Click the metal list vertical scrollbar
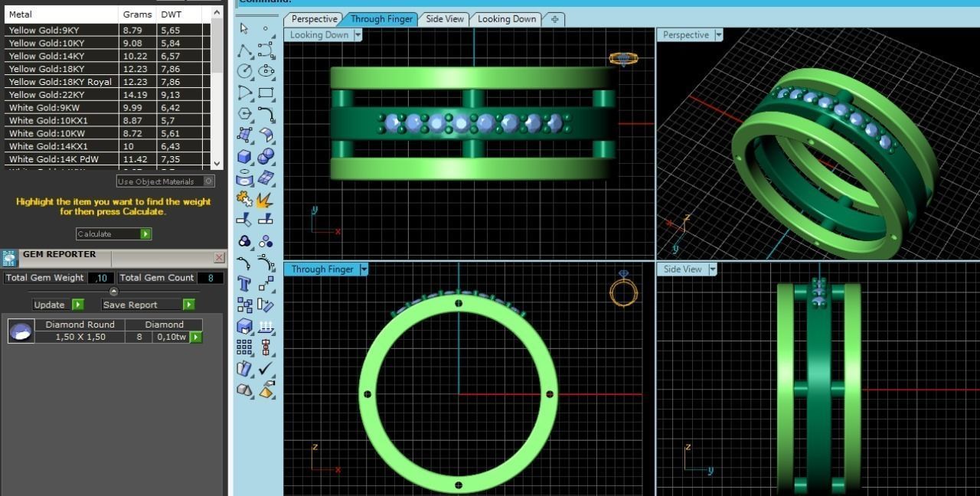Viewport: 980px width, 496px height. [x=217, y=88]
